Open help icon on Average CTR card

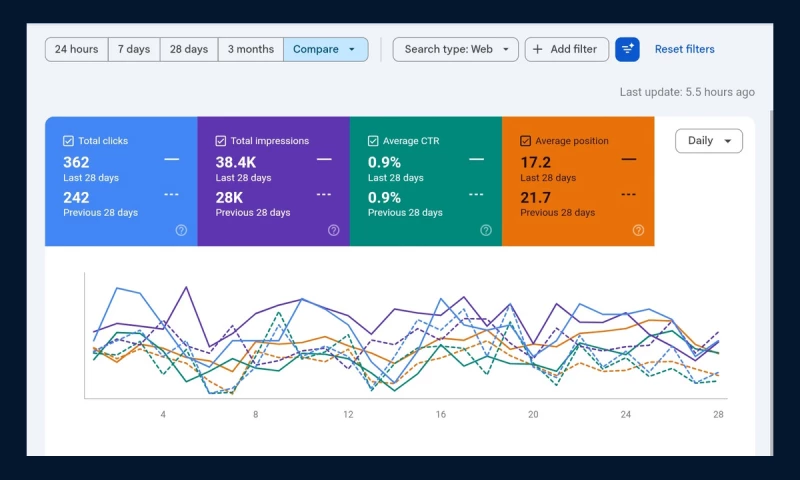(486, 230)
